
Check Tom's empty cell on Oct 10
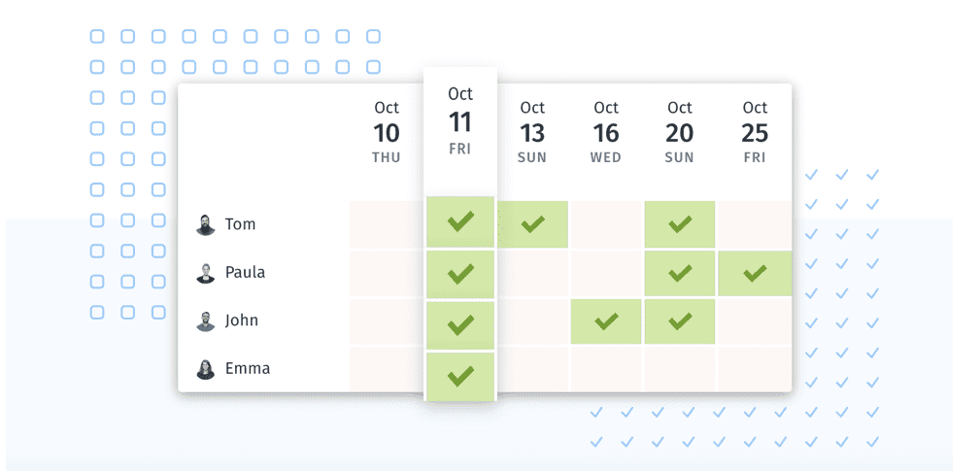coord(386,224)
